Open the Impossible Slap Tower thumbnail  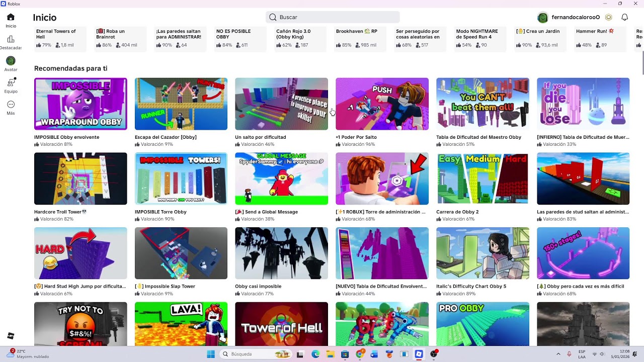181,253
